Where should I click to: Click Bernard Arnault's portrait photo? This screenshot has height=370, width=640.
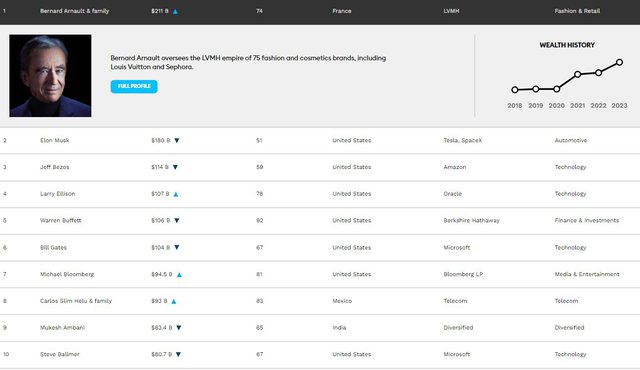point(50,75)
